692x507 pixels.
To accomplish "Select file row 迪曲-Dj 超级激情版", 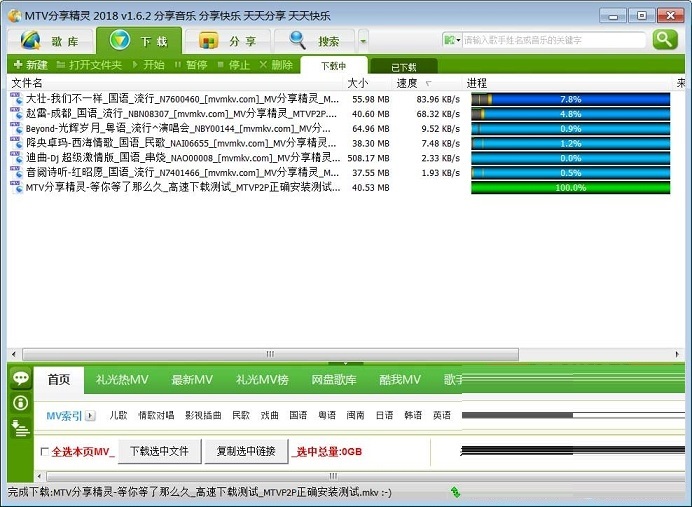I will [340, 158].
